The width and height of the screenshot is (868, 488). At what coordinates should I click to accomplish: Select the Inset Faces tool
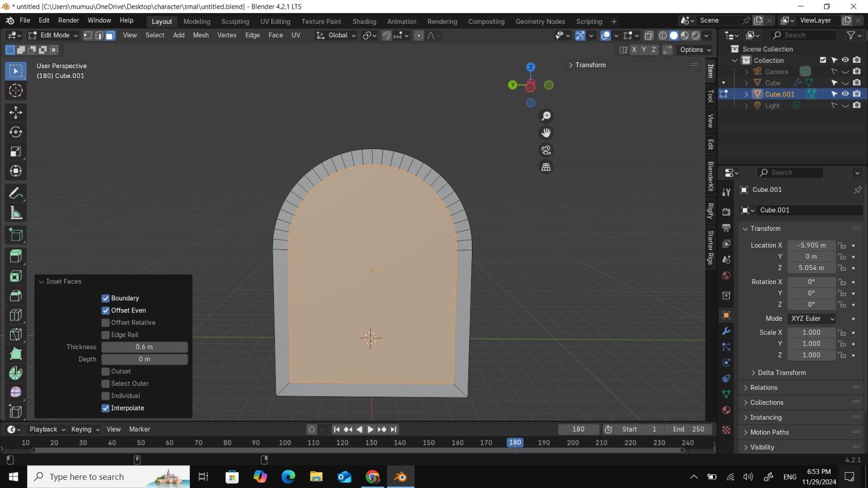coord(16,276)
